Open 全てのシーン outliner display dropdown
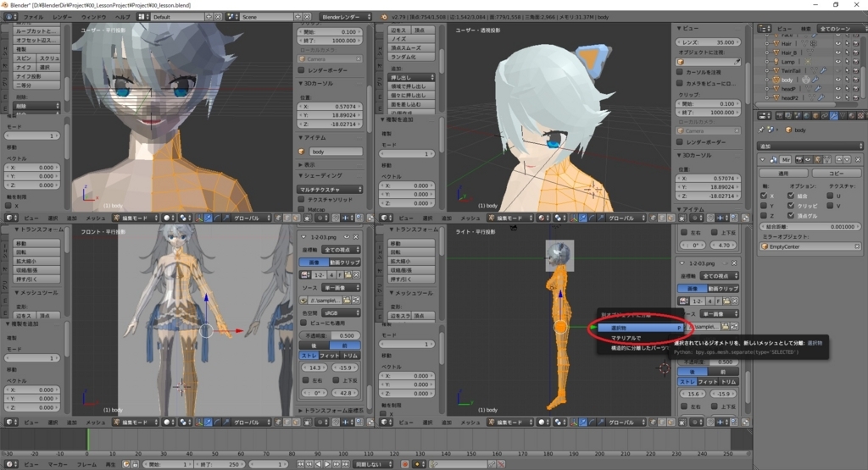868x470 pixels. (x=841, y=28)
